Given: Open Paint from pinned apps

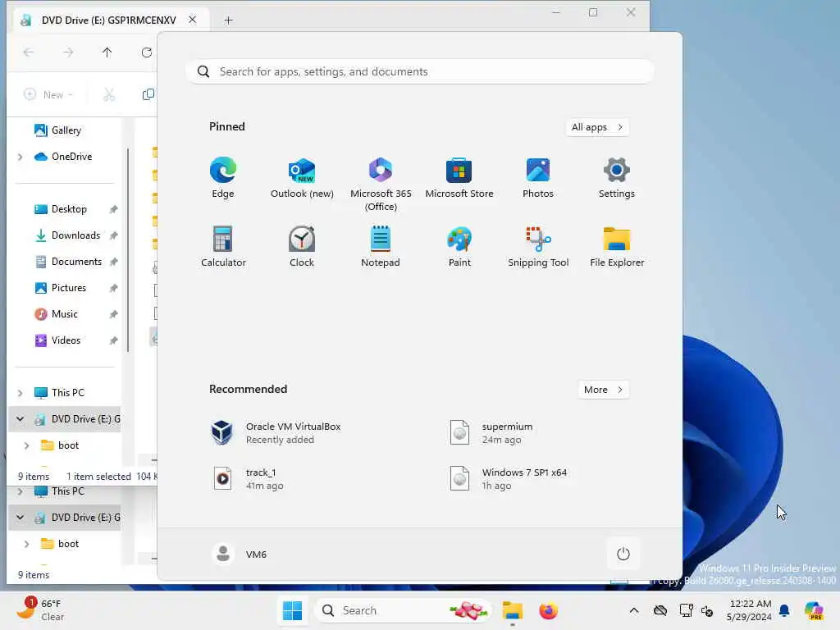Looking at the screenshot, I should [x=459, y=246].
